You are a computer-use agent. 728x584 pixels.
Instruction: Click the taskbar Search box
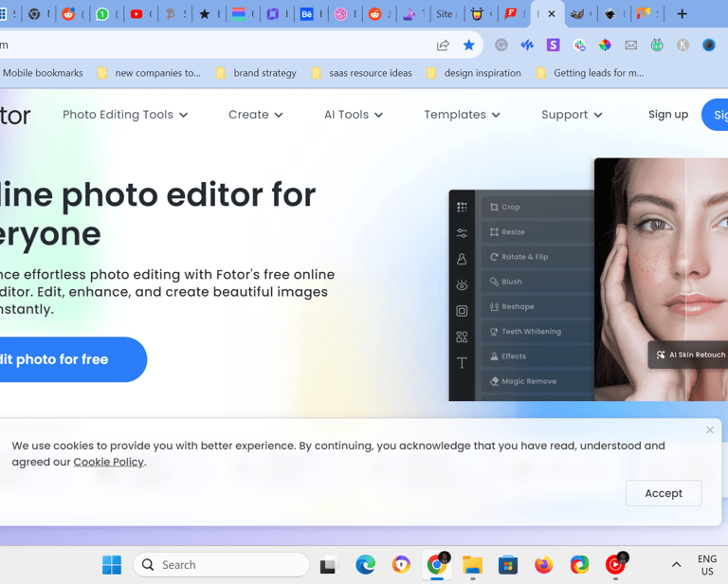[x=221, y=565]
